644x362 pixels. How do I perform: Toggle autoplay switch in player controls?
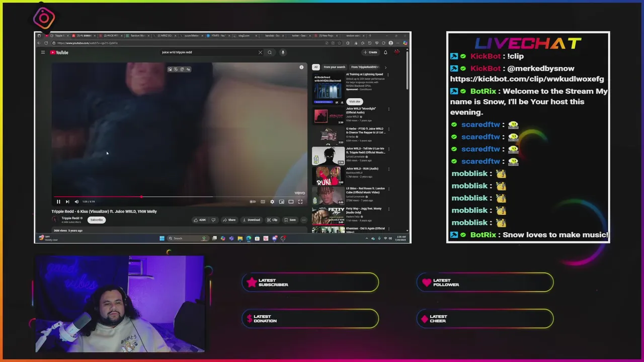click(x=253, y=202)
